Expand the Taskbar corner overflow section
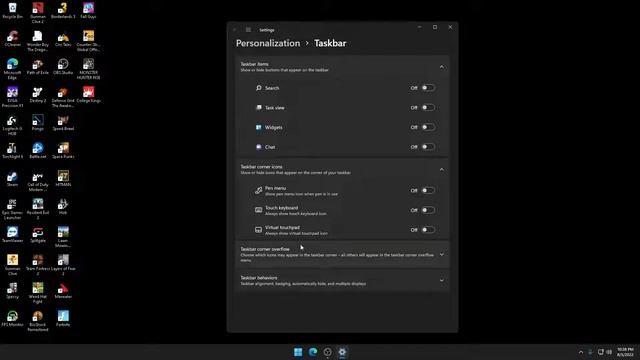Image resolution: width=640 pixels, height=360 pixels. click(x=442, y=254)
